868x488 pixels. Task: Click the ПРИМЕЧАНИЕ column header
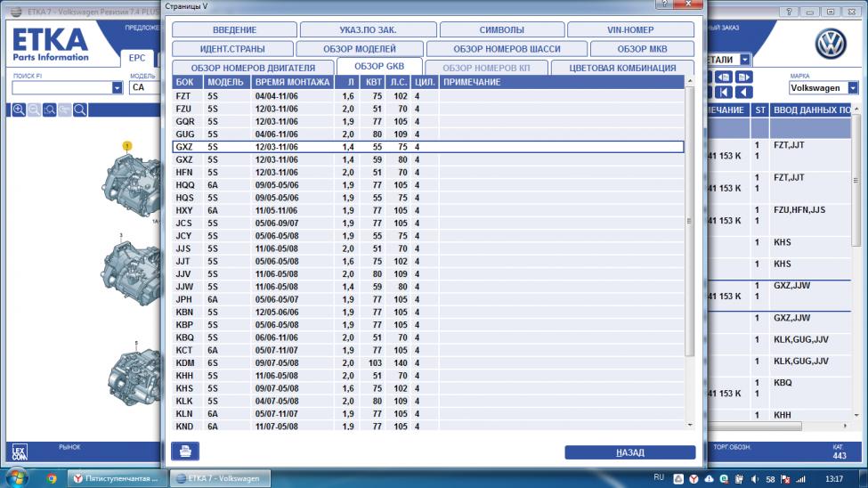[562, 82]
